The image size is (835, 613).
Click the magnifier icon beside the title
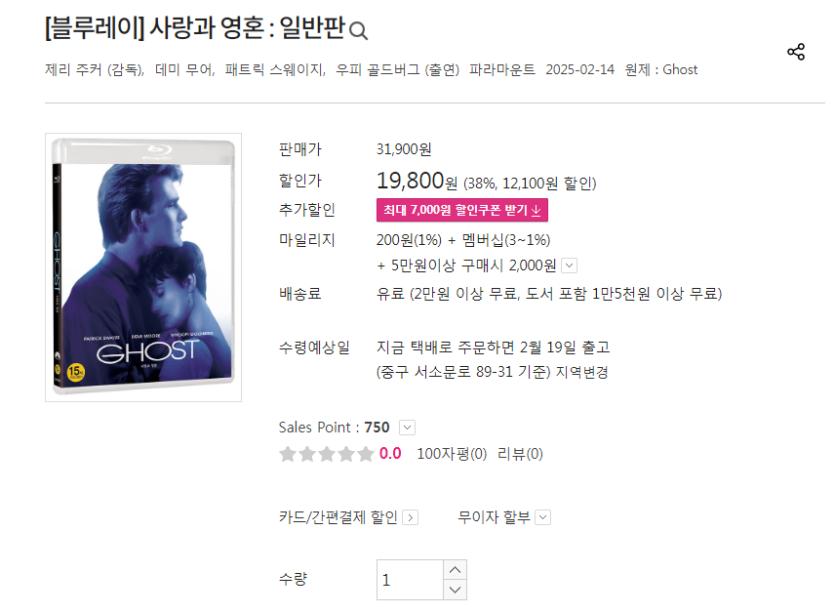coord(358,31)
